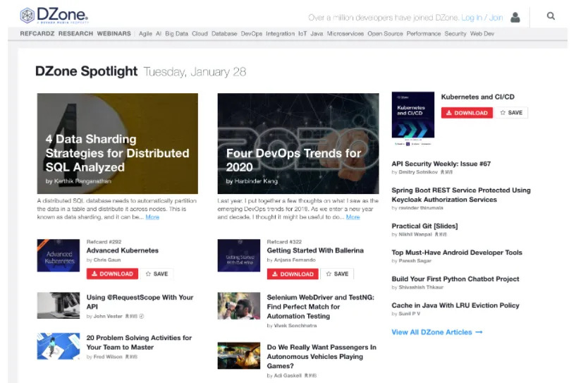The width and height of the screenshot is (588, 383).
Task: Save the Kubernetes and CI/CD refcard
Action: 511,113
